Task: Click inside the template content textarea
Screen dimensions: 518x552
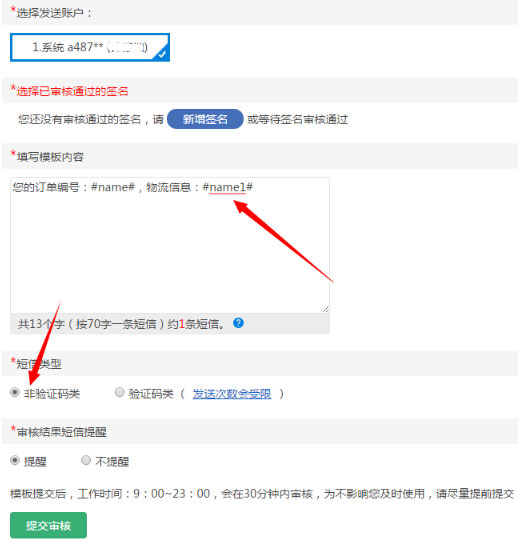Action: pos(170,245)
